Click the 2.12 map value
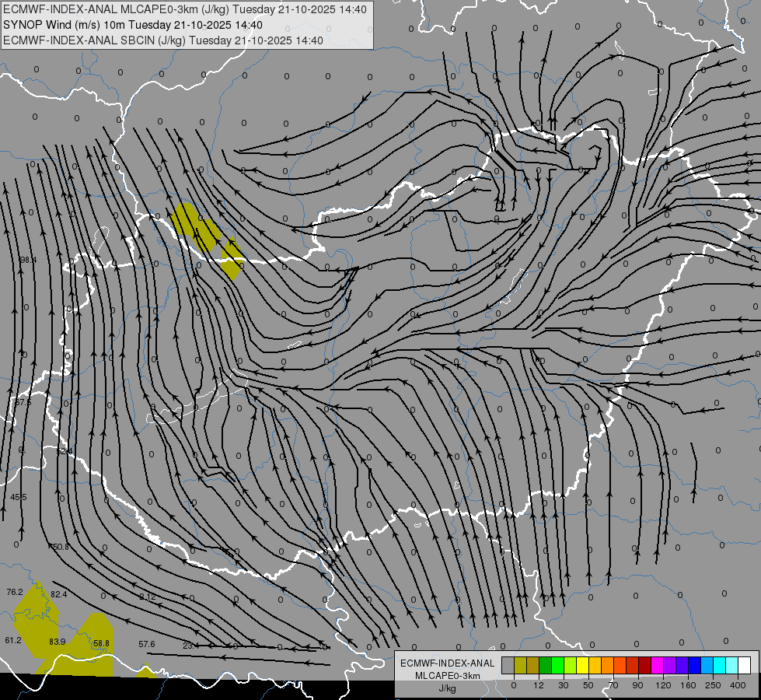Screen dimensions: 761x700 [148, 597]
